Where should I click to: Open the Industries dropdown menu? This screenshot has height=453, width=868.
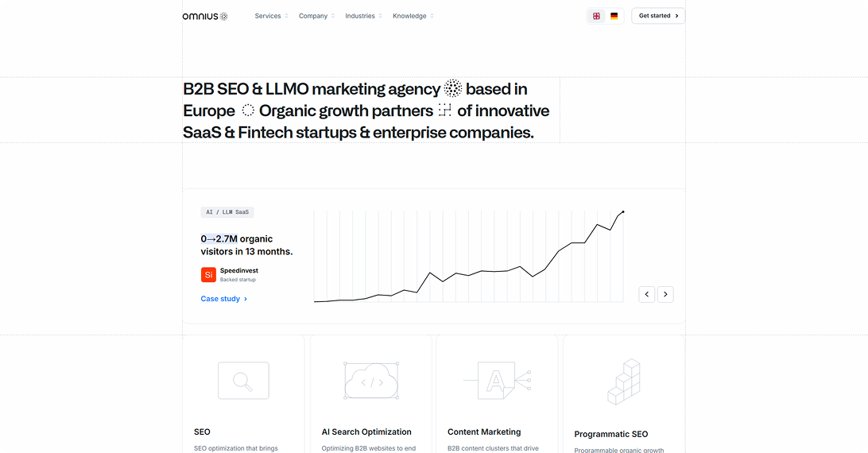(x=363, y=16)
